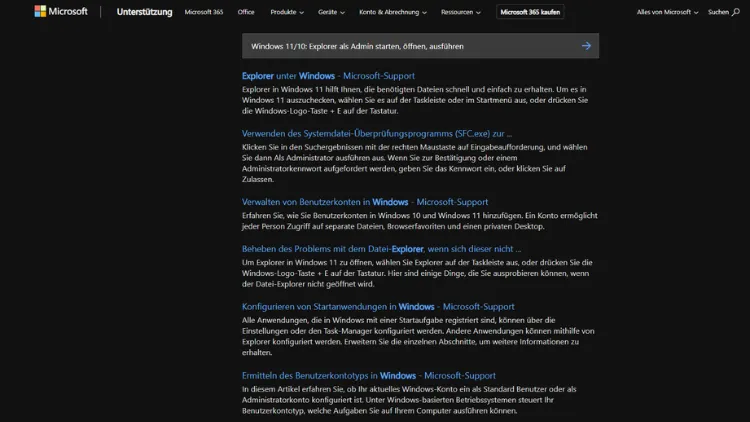Click snippet text starting 'Erfahren Sie, wie Sie Benutzerkonten'
This screenshot has width=750, height=422.
tap(419, 221)
